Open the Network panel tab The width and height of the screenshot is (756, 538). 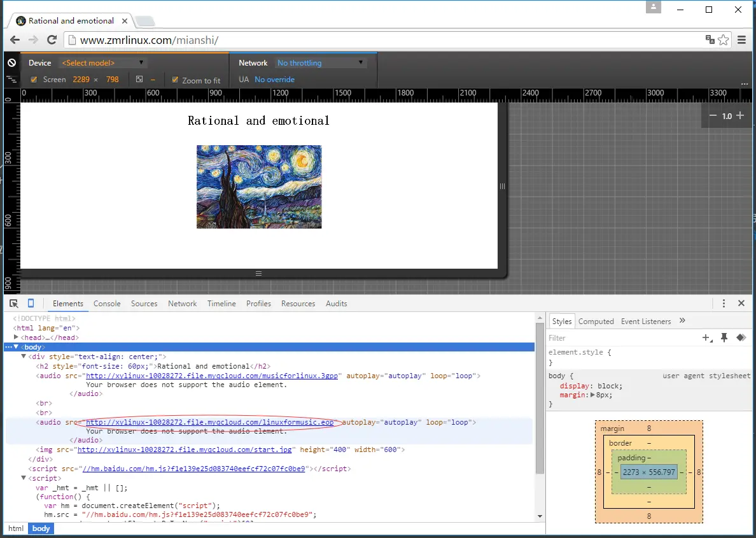[182, 304]
